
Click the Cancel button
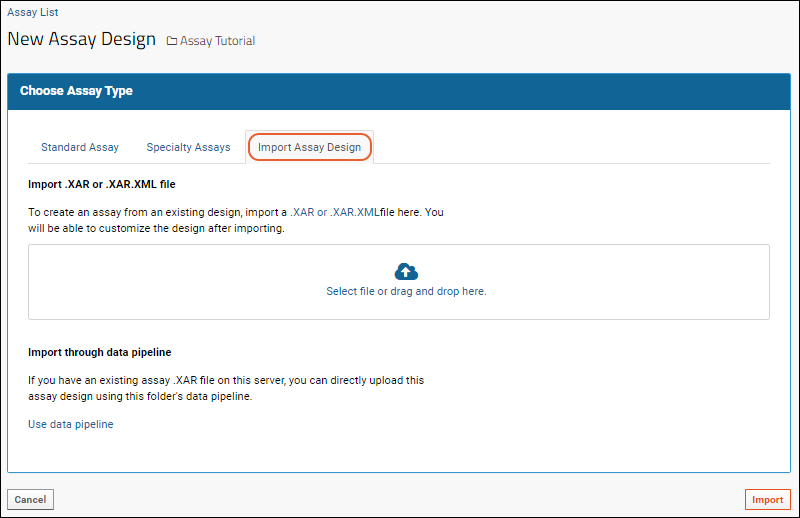30,500
